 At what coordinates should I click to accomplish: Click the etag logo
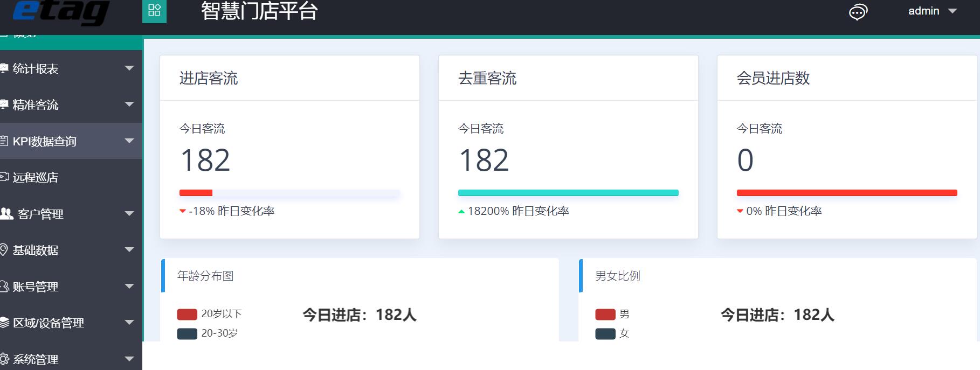(x=60, y=12)
